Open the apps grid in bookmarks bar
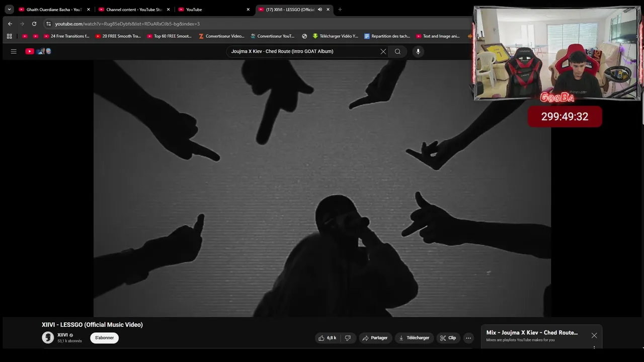The width and height of the screenshot is (644, 362). point(9,36)
